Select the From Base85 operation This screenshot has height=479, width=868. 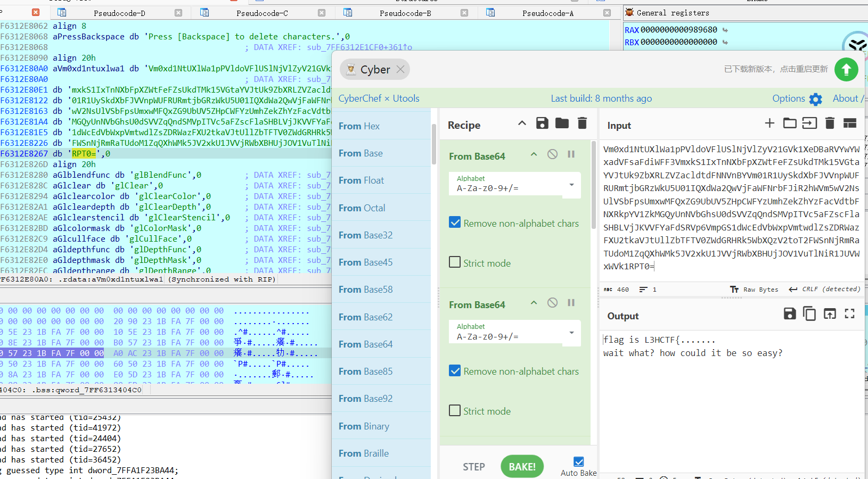point(381,371)
